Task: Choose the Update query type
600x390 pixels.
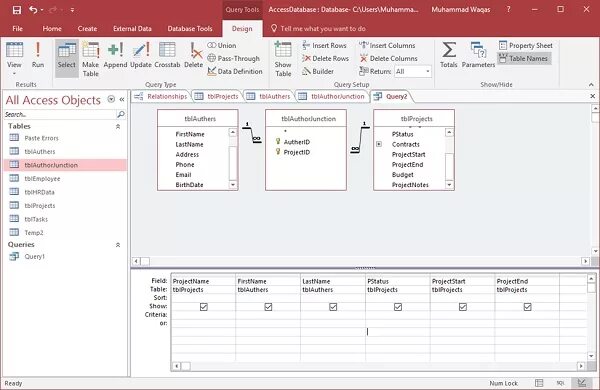Action: (141, 55)
